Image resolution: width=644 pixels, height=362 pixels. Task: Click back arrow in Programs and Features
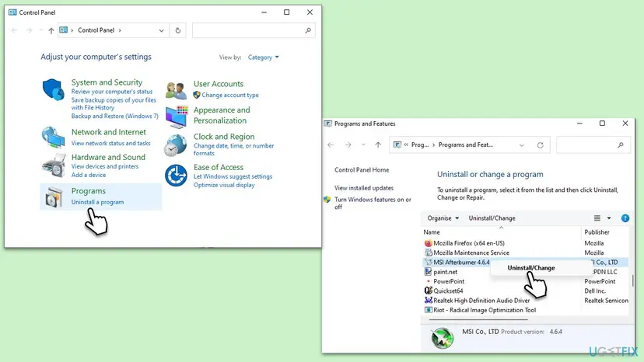[331, 145]
